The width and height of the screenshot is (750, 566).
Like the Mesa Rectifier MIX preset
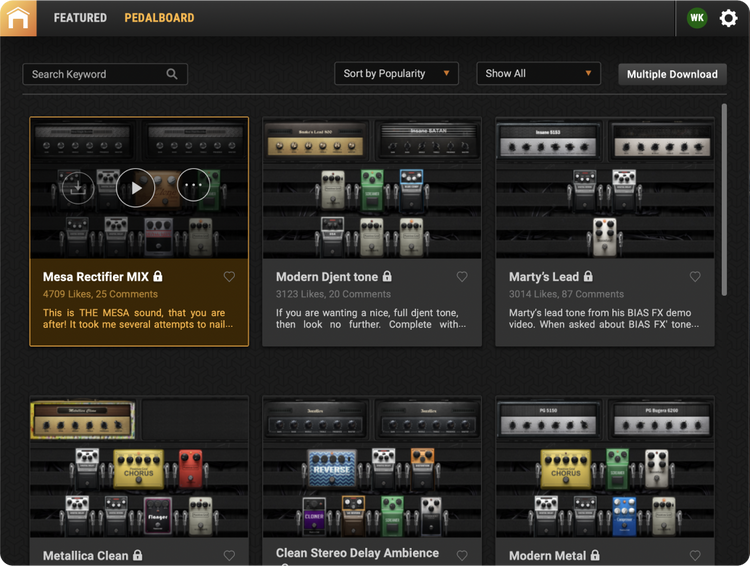click(229, 277)
